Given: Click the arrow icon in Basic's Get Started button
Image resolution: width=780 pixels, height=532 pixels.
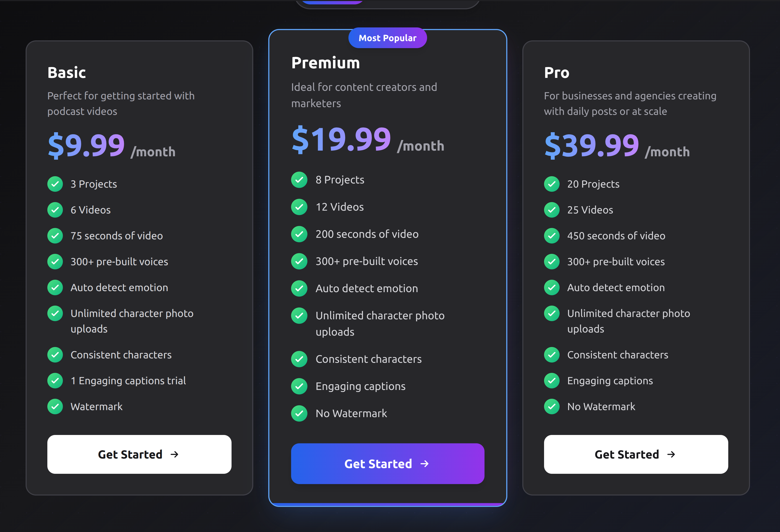Looking at the screenshot, I should click(175, 454).
